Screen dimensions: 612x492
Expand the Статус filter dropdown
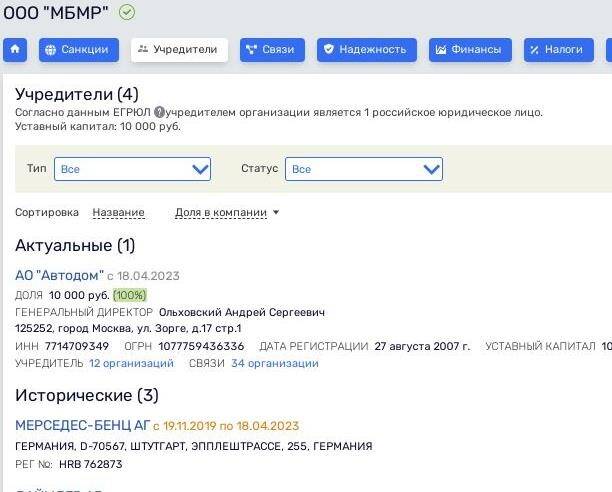364,169
